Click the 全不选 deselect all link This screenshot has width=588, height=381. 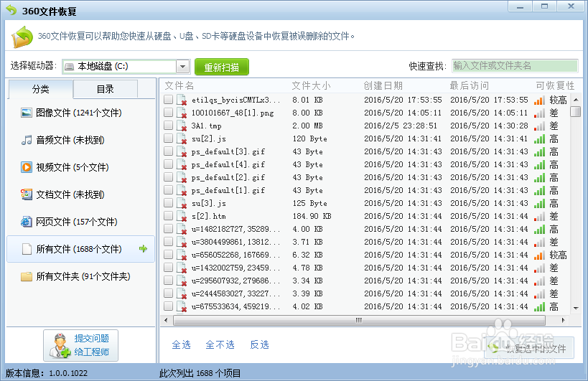tap(220, 344)
